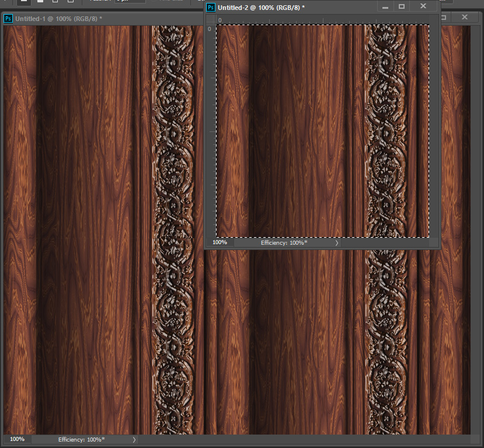Open status bar options arrow in Untitled-1
The height and width of the screenshot is (448, 484).
coord(134,439)
